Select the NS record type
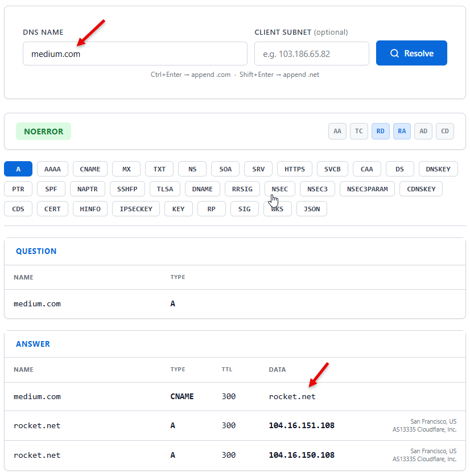Image resolution: width=470 pixels, height=476 pixels. tap(192, 169)
